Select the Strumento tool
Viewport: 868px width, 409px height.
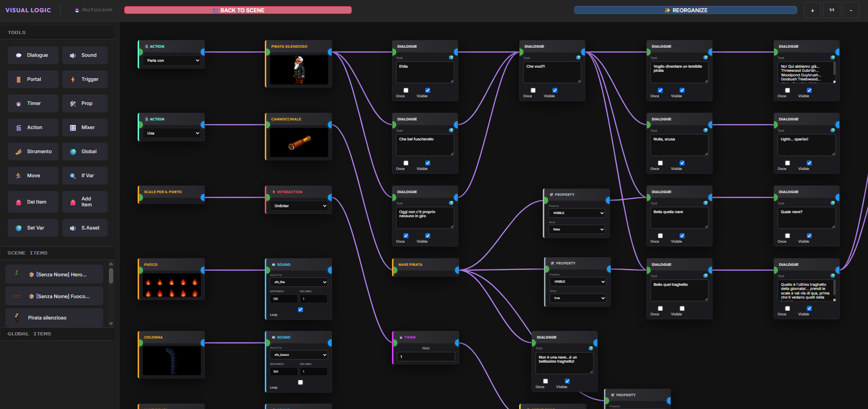[x=33, y=151]
